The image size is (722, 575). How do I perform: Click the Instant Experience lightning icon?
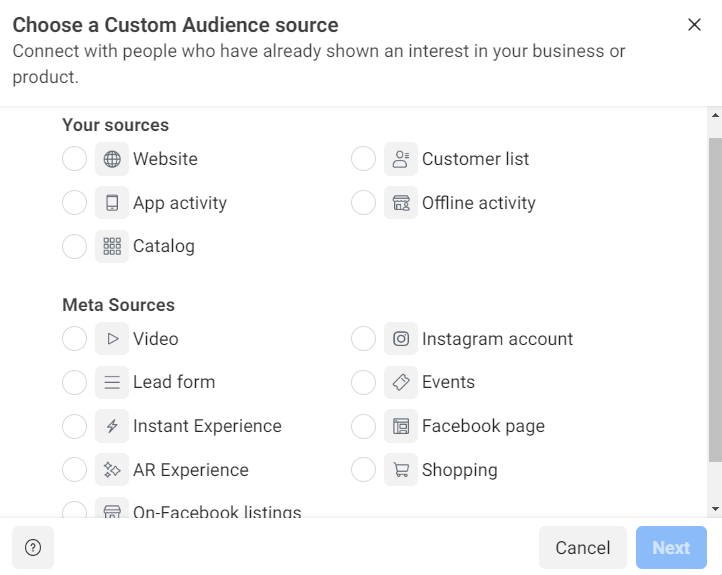[x=112, y=426]
